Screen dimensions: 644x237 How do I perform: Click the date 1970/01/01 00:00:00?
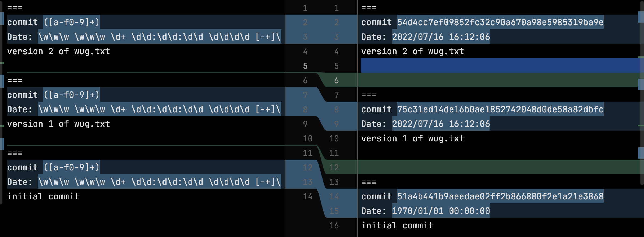[441, 211]
